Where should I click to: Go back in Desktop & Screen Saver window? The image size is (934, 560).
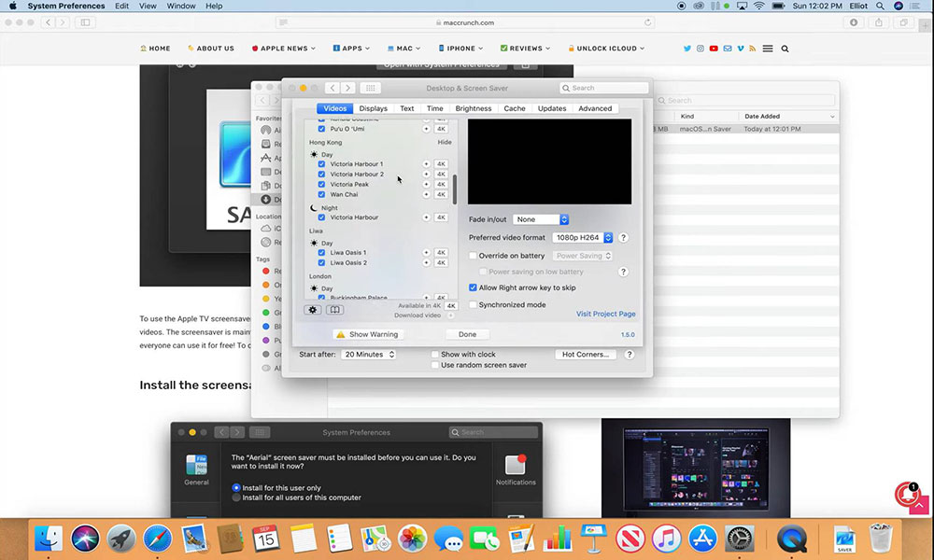coord(333,88)
